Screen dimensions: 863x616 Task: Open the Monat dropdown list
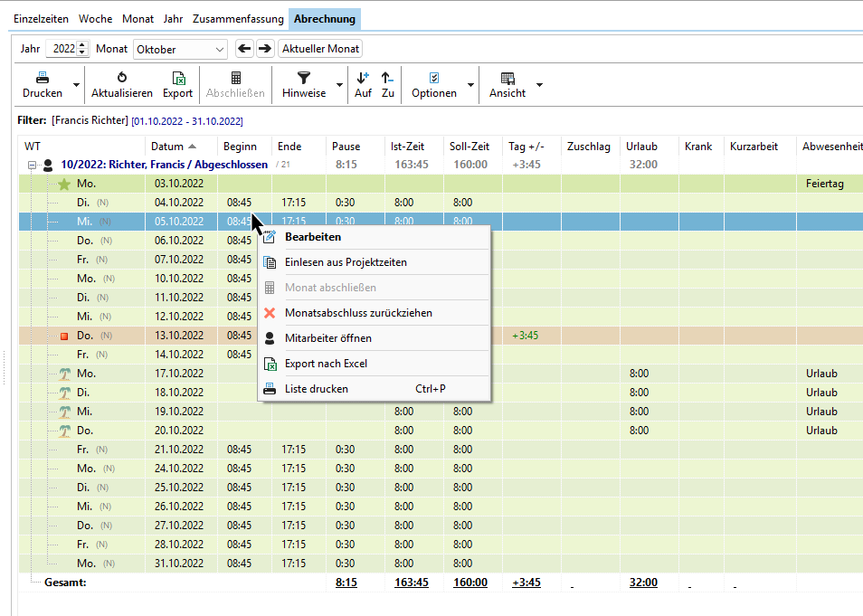pos(220,50)
